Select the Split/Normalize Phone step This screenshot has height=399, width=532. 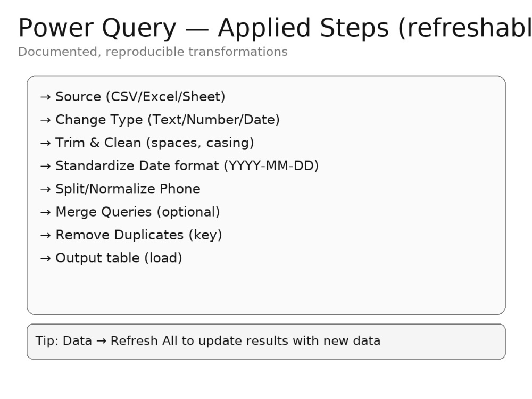point(128,189)
